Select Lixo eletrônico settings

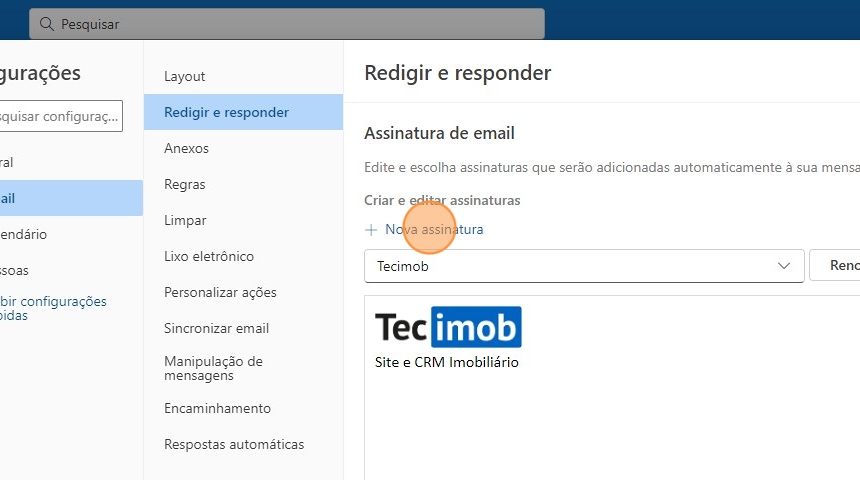(x=209, y=256)
